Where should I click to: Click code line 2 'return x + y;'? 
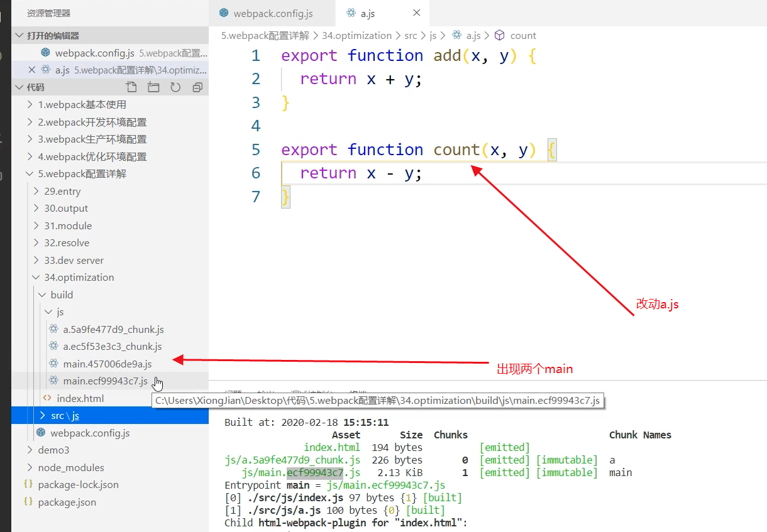[x=361, y=79]
